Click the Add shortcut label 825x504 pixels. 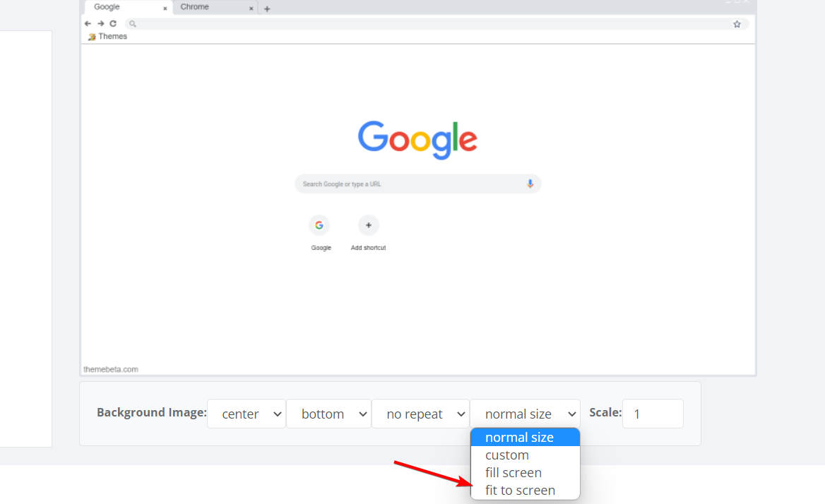(x=368, y=248)
